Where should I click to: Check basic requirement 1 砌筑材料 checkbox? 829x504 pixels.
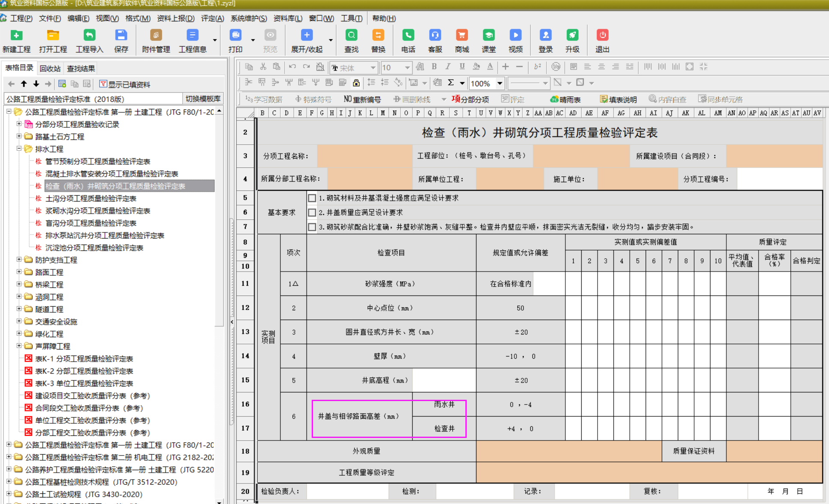pos(312,198)
